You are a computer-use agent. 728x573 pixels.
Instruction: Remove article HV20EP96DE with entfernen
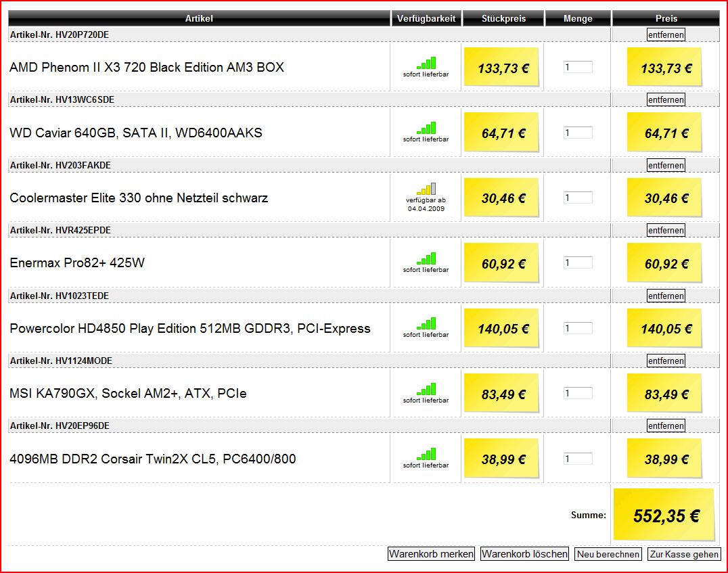click(x=666, y=426)
